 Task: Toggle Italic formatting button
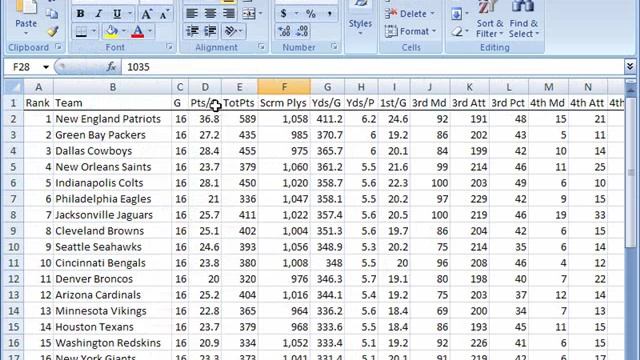point(98,14)
